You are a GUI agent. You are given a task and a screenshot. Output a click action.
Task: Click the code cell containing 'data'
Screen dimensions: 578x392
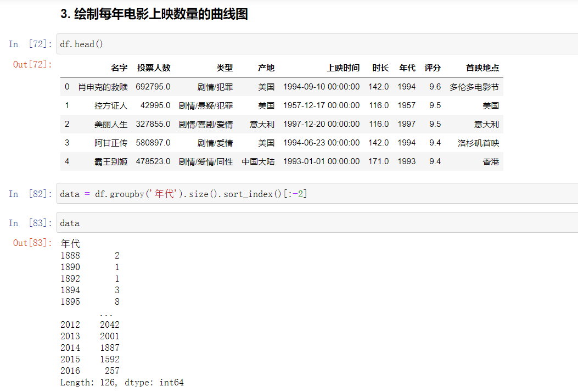[317, 223]
